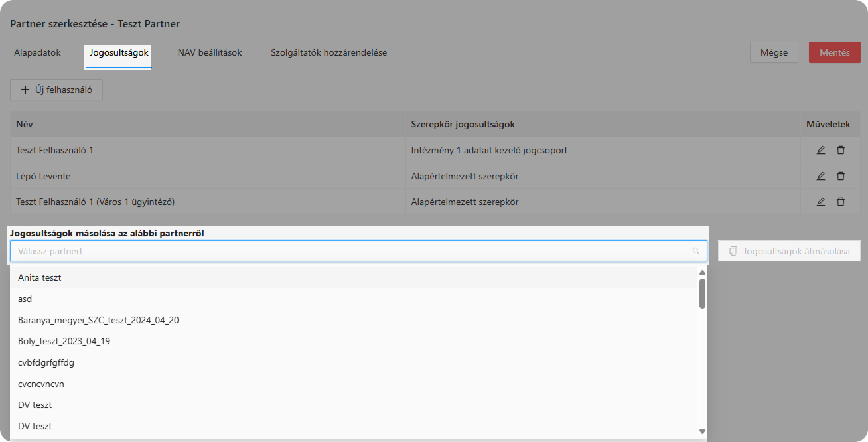Edit the Város 1 ügyintéző user row
The height and width of the screenshot is (442, 868).
click(821, 202)
